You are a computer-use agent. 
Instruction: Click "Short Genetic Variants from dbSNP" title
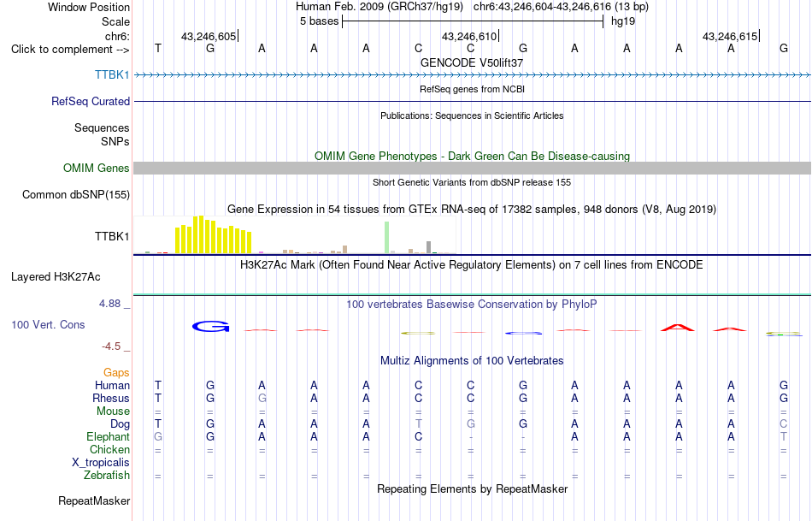(472, 182)
